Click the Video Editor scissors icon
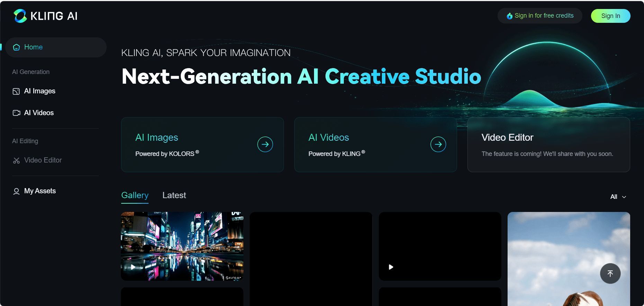Screen dimensions: 644x306 tap(16, 160)
